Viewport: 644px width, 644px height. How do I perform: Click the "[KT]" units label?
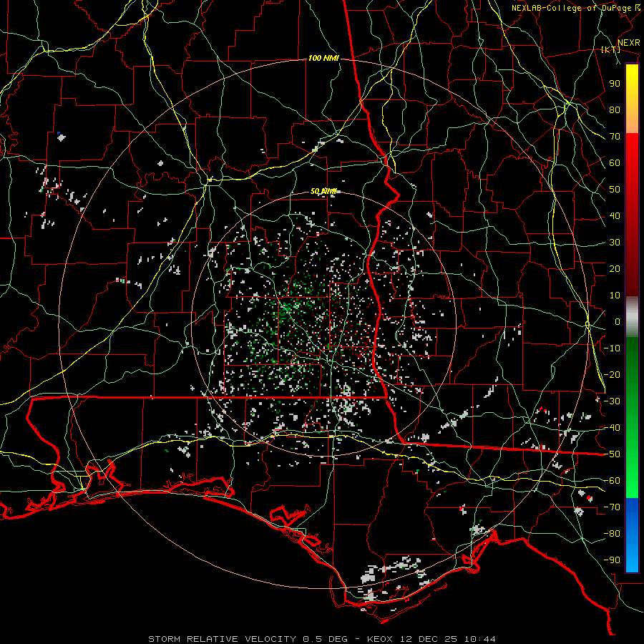click(611, 49)
